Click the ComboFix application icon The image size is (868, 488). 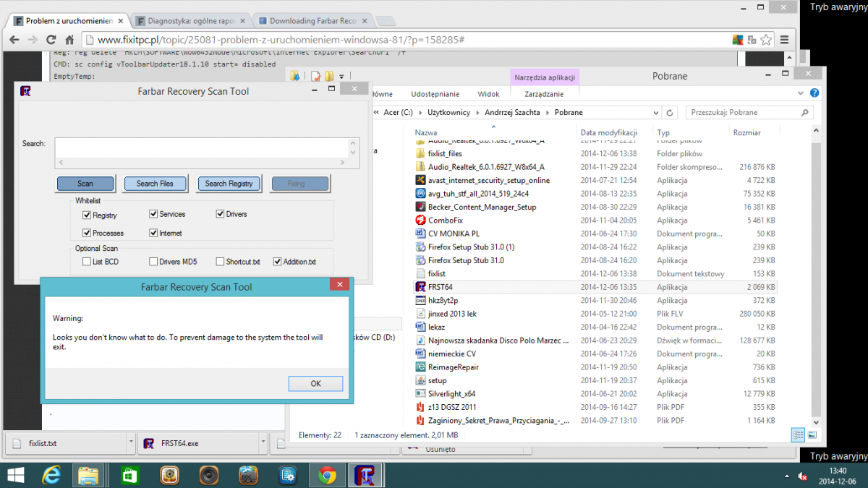pos(421,221)
